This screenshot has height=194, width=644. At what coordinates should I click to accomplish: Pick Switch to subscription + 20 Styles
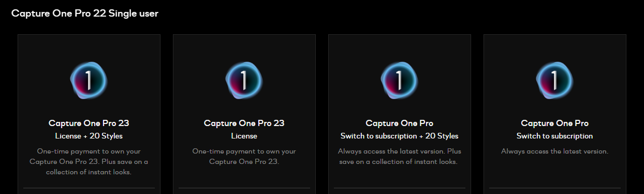[x=400, y=136]
